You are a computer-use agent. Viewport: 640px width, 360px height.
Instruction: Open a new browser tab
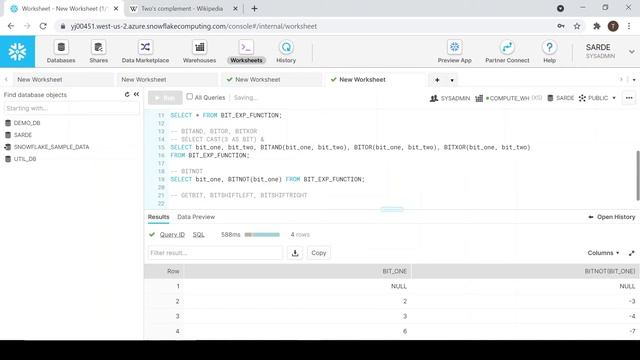pos(254,9)
